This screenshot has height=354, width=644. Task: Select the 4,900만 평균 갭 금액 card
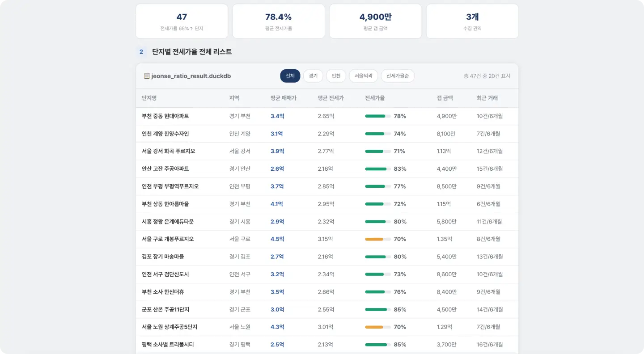click(x=375, y=21)
